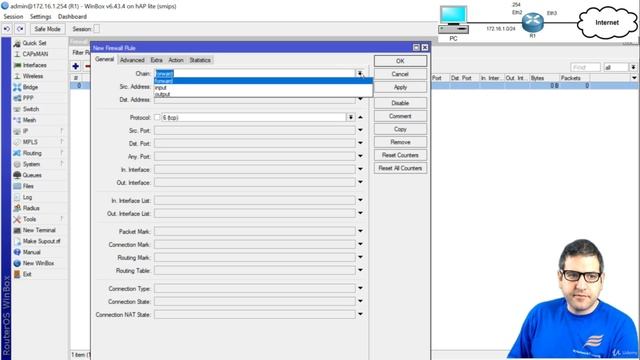
Task: Open Bridge in sidebar
Action: (30, 87)
